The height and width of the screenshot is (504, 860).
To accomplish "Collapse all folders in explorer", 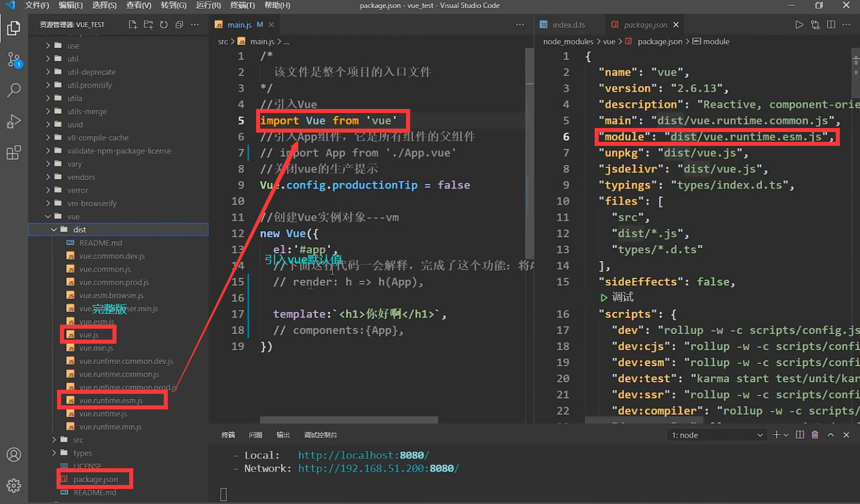I will click(x=179, y=25).
